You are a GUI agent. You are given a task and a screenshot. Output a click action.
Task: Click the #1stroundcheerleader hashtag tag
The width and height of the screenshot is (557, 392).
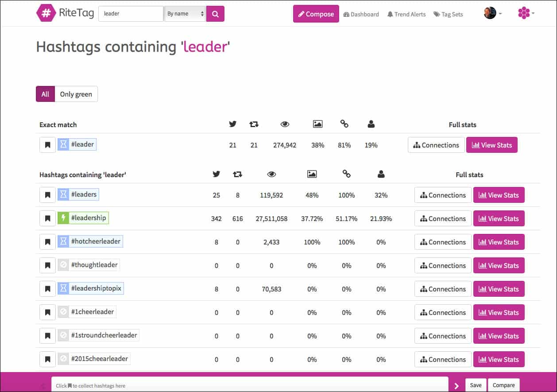[98, 335]
